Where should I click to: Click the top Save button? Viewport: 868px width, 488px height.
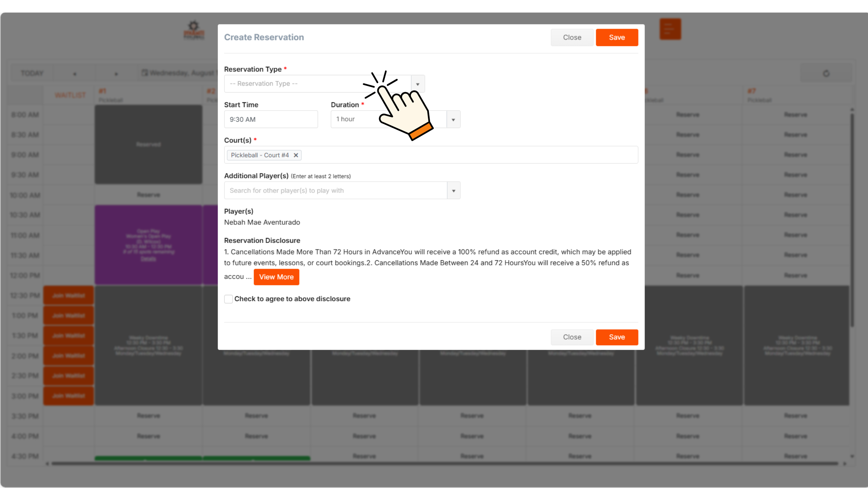pos(617,38)
